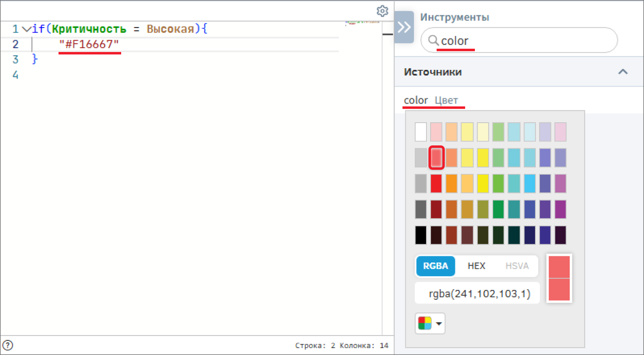Switch to HSVA color format

tap(517, 266)
